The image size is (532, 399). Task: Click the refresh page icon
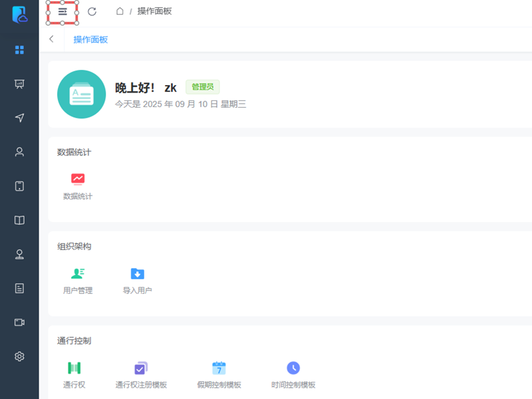pos(92,11)
